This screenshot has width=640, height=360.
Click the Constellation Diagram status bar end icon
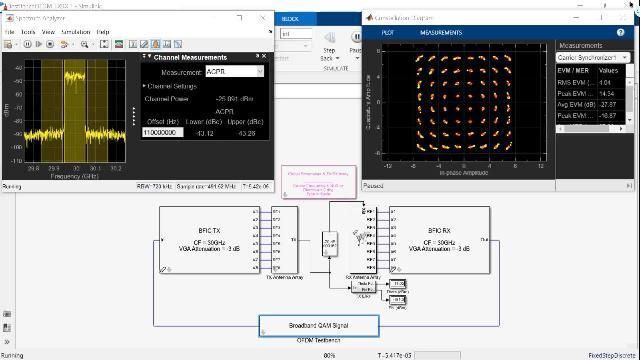(x=629, y=186)
